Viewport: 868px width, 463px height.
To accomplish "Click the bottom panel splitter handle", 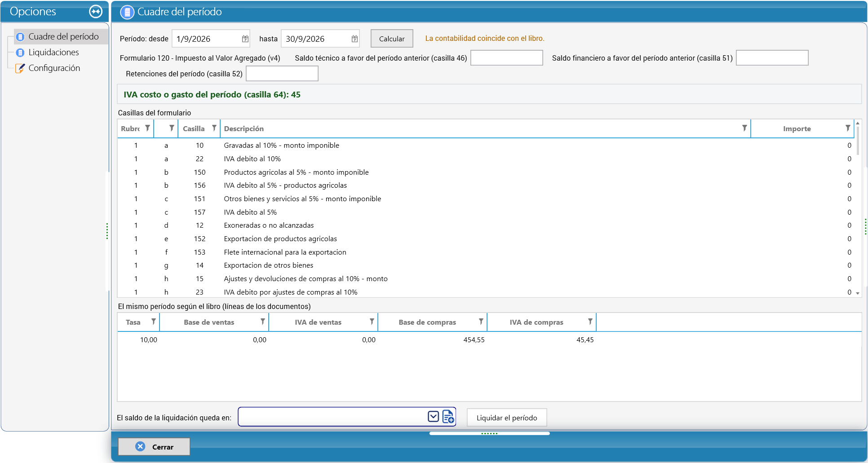I will pos(489,433).
